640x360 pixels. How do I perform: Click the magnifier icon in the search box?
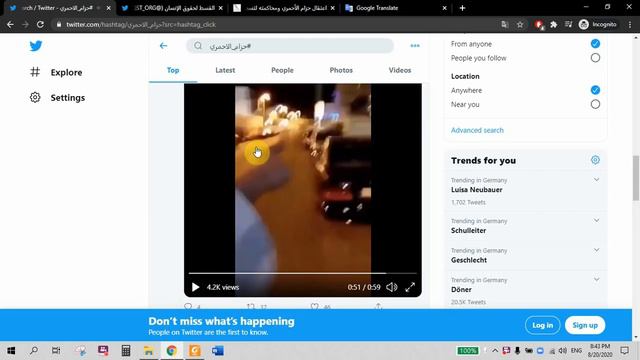198,46
